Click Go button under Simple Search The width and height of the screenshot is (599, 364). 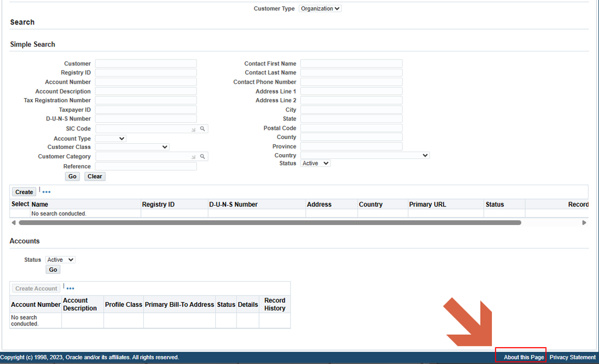click(72, 176)
